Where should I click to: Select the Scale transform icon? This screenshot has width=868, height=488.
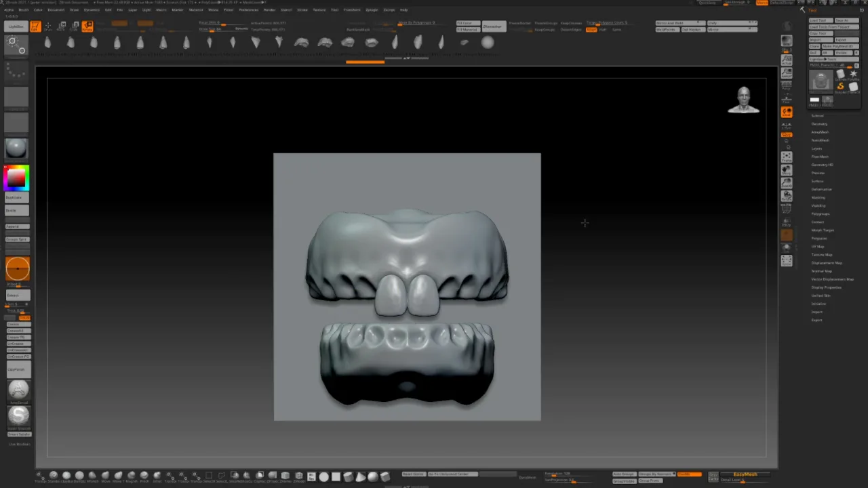(75, 26)
